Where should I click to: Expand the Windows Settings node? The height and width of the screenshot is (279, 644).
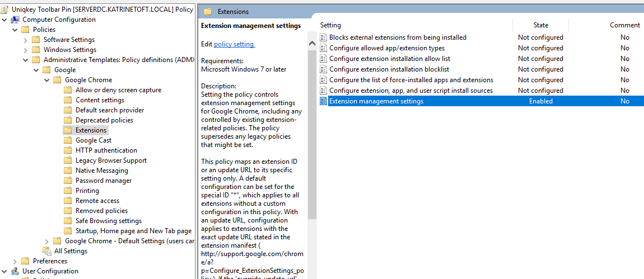25,50
